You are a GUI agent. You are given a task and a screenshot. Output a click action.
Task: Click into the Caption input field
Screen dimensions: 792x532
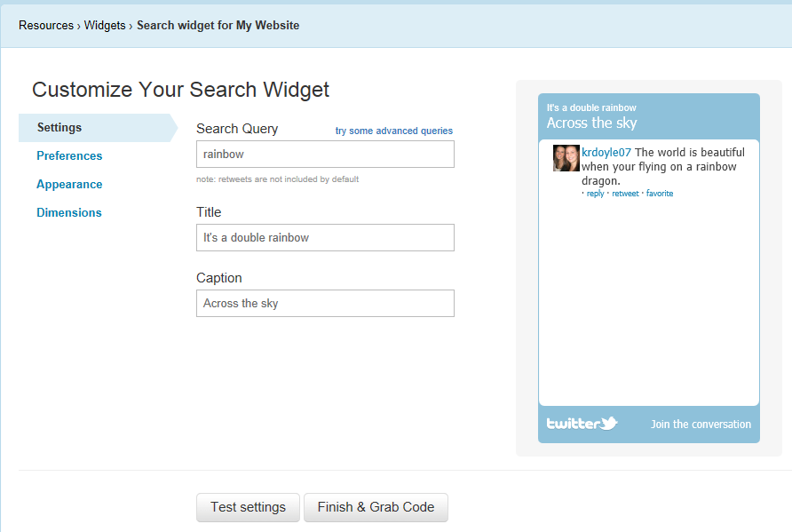click(325, 303)
